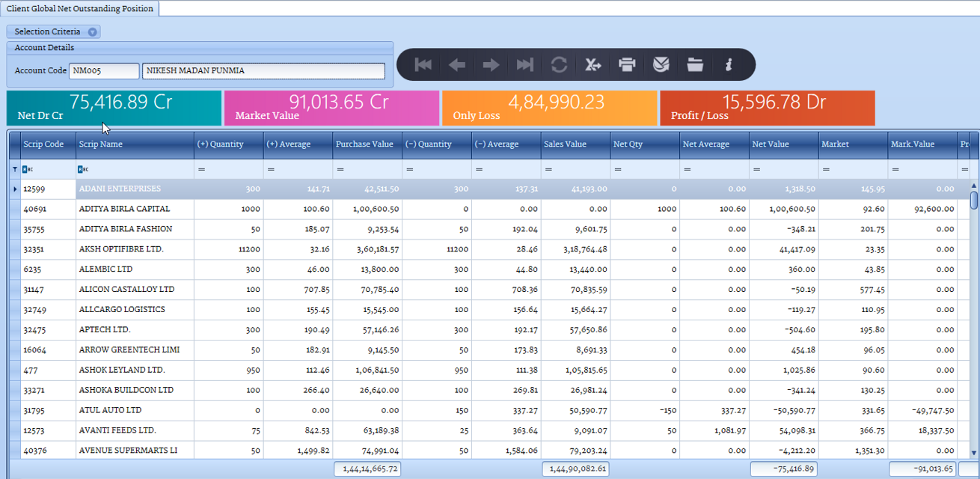The width and height of the screenshot is (980, 479).
Task: Click the next record arrow icon
Action: [491, 65]
